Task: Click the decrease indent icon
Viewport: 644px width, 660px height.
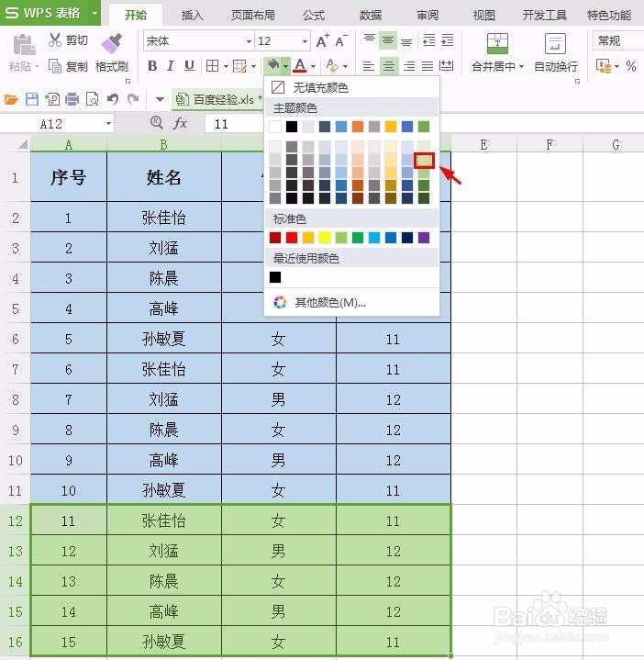Action: pos(428,40)
